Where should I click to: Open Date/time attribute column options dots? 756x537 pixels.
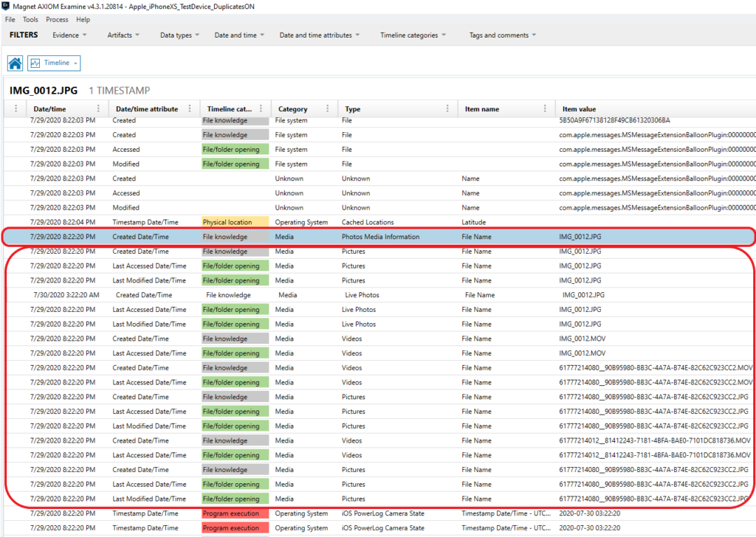190,108
